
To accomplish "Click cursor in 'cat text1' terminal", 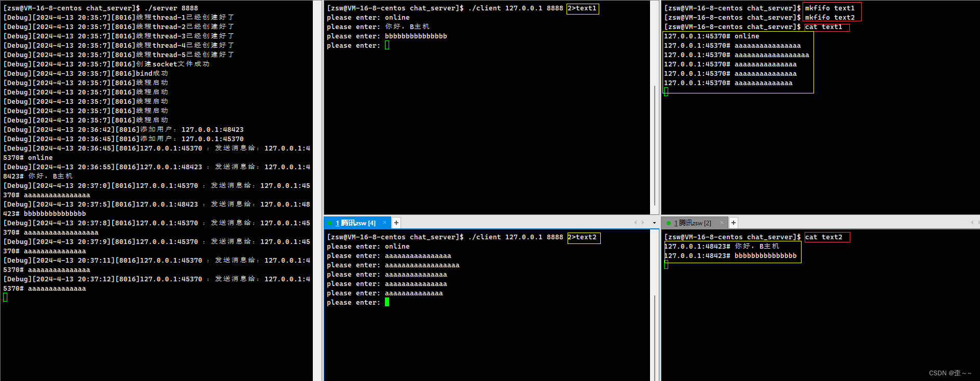I will (x=666, y=92).
